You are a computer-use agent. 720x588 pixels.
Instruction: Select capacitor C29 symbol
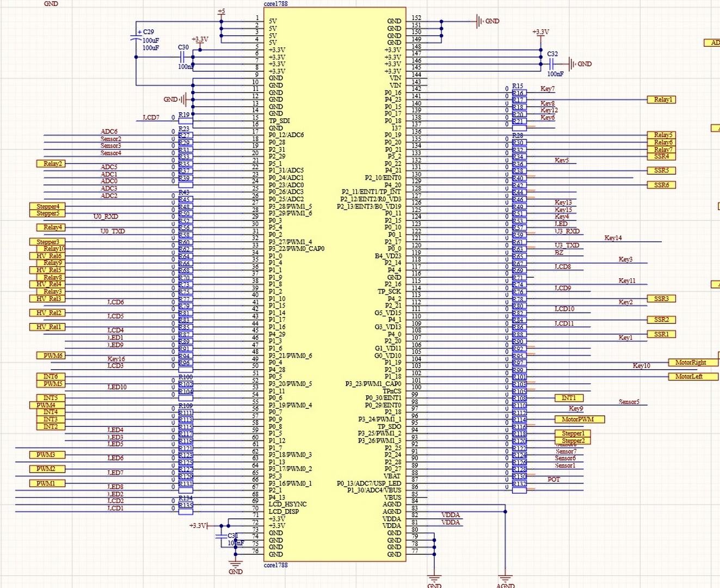click(x=136, y=39)
